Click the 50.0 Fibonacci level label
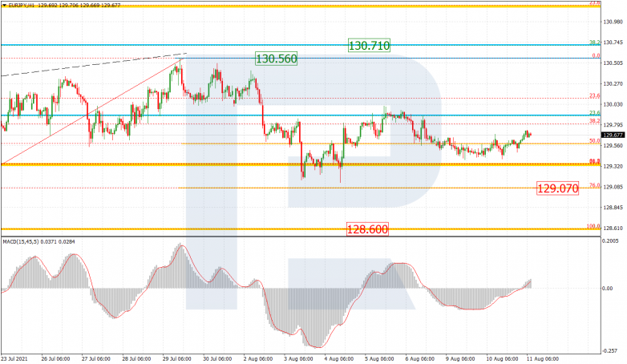The height and width of the screenshot is (364, 627). coord(595,141)
